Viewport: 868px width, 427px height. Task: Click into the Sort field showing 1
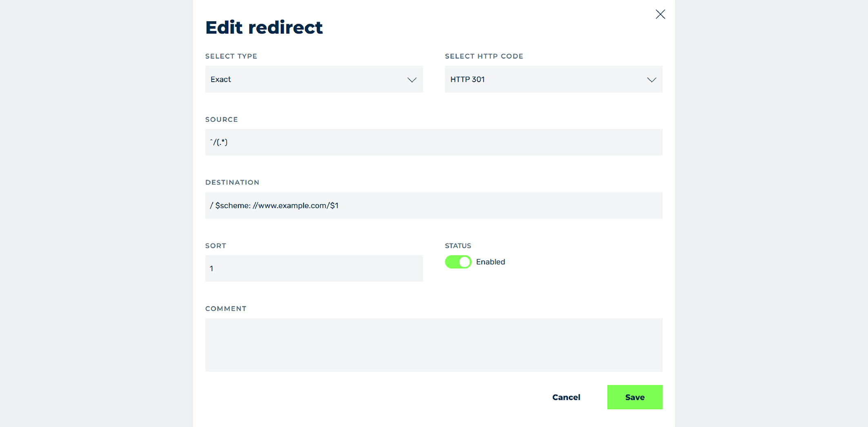(314, 268)
